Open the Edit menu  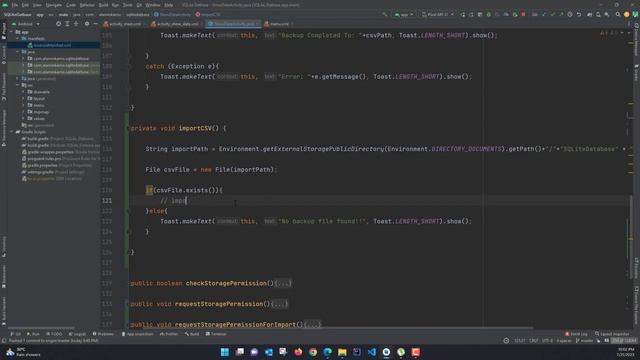[25, 5]
